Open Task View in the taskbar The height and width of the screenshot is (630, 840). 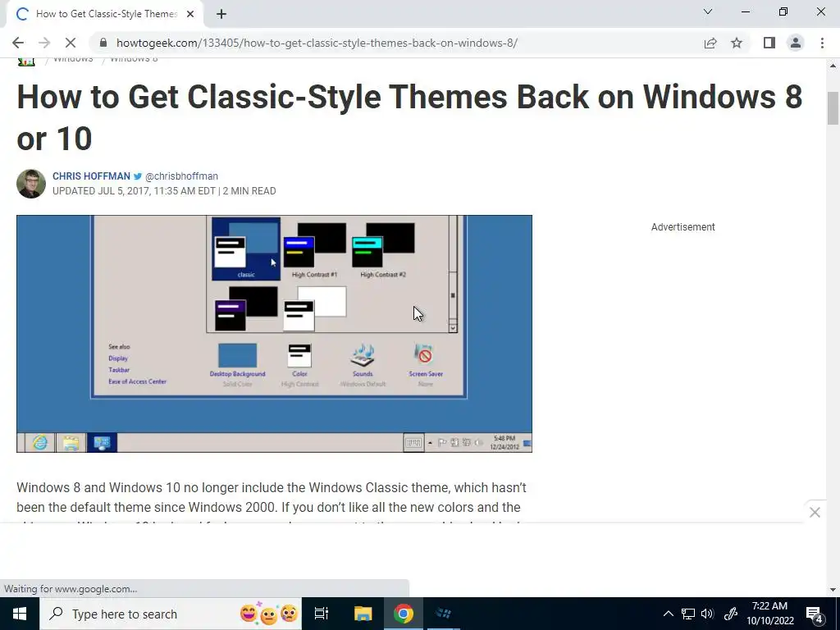[322, 614]
